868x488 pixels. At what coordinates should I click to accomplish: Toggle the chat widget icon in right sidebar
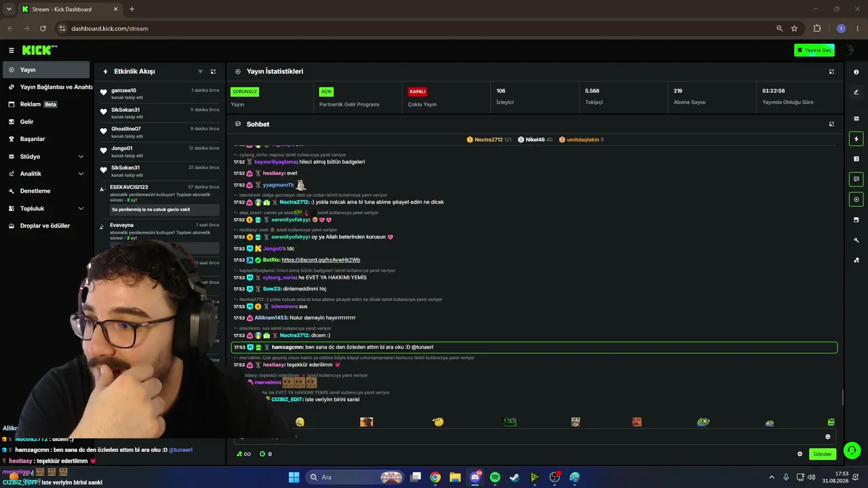click(856, 179)
